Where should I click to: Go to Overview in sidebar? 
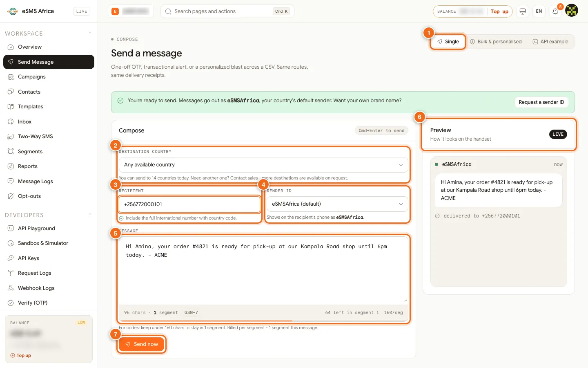tap(49, 47)
